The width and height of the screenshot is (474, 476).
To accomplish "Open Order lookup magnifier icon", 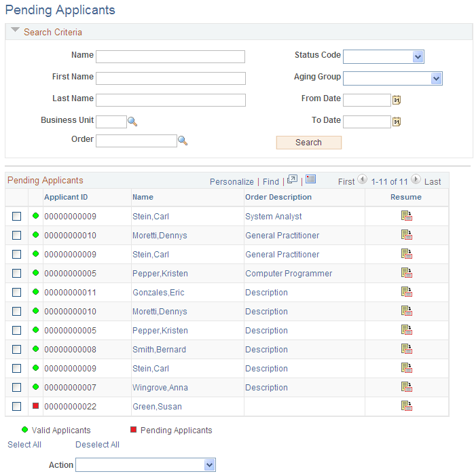I will pos(183,141).
